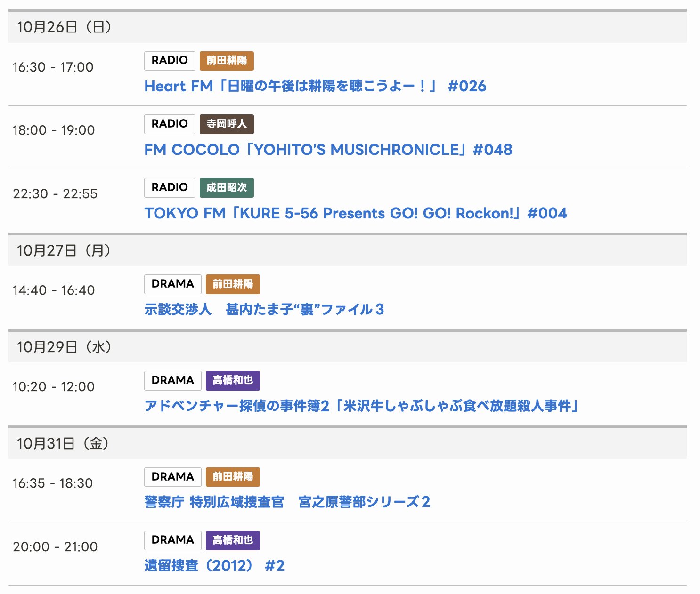Click 前田耕陽 tag on Heart FM entry

(x=227, y=61)
